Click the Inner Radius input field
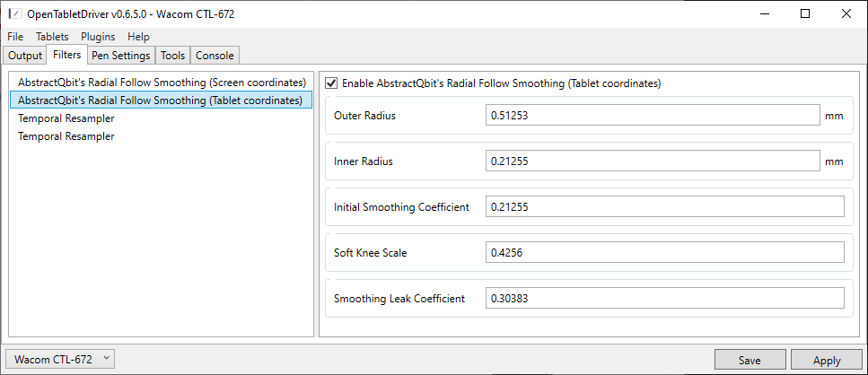Image resolution: width=868 pixels, height=375 pixels. pos(651,161)
